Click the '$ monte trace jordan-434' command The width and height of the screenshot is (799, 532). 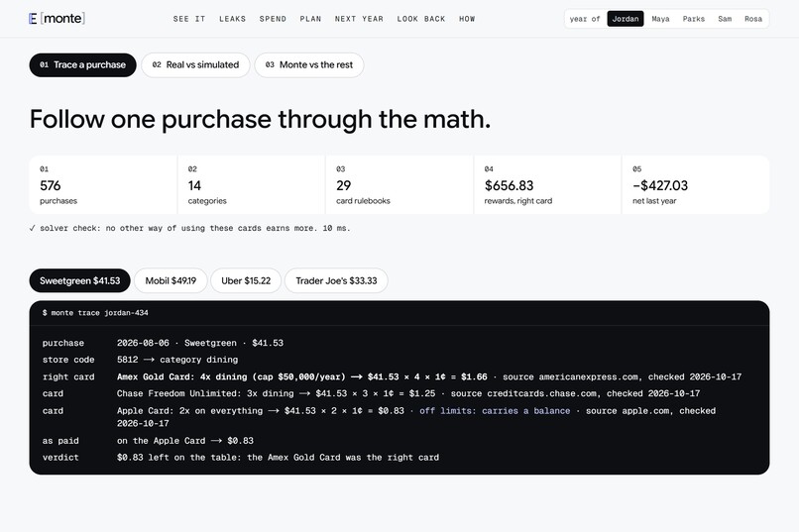click(95, 313)
